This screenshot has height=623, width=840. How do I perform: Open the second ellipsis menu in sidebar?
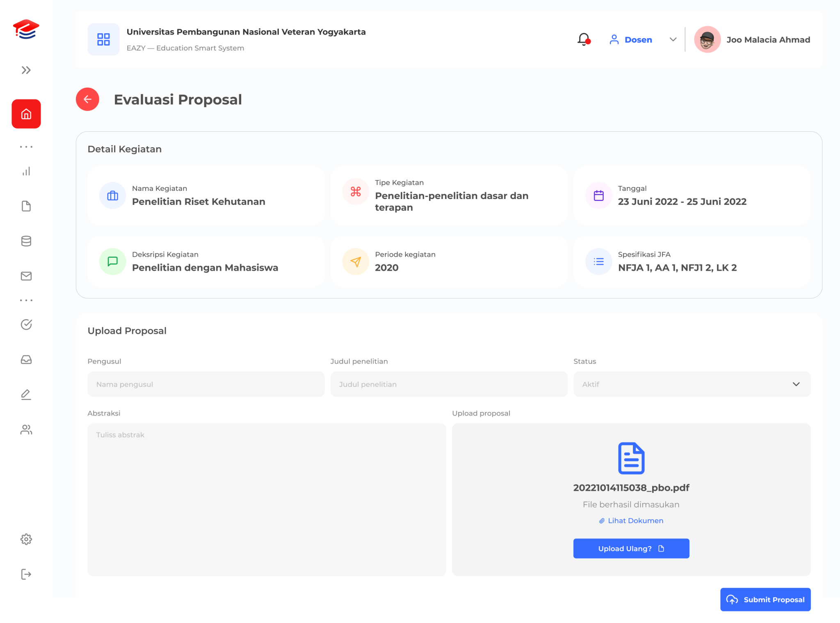pyautogui.click(x=26, y=300)
